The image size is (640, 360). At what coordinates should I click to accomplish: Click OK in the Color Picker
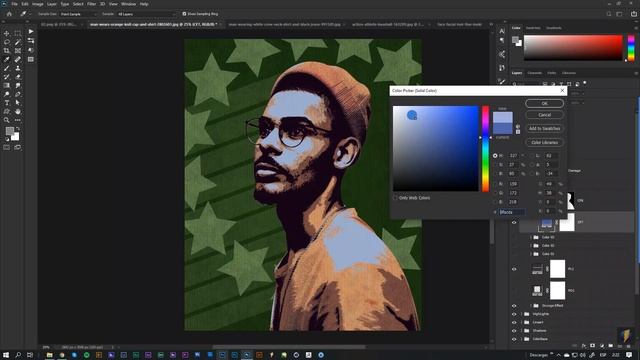544,103
